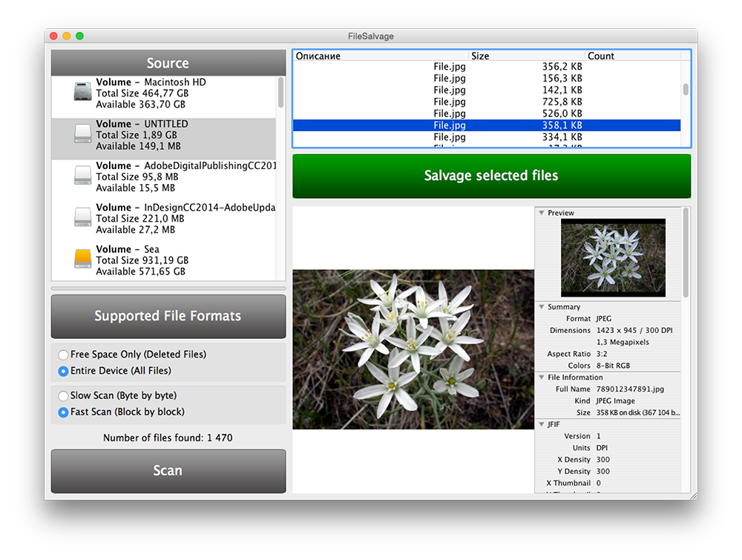Select the UNTITLED volume drive icon
Viewport: 742px width, 560px height.
pyautogui.click(x=82, y=134)
